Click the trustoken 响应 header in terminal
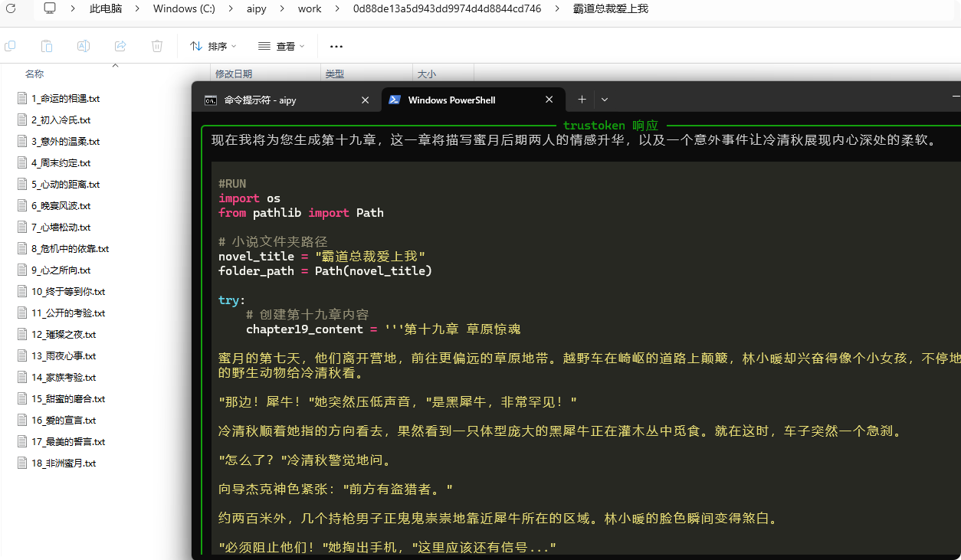This screenshot has height=560, width=961. [x=611, y=126]
